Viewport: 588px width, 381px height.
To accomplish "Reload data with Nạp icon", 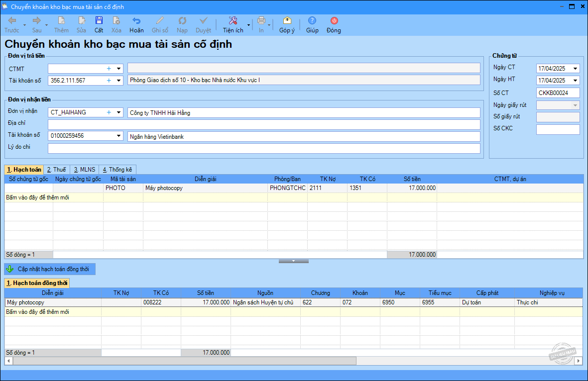I will click(x=182, y=25).
